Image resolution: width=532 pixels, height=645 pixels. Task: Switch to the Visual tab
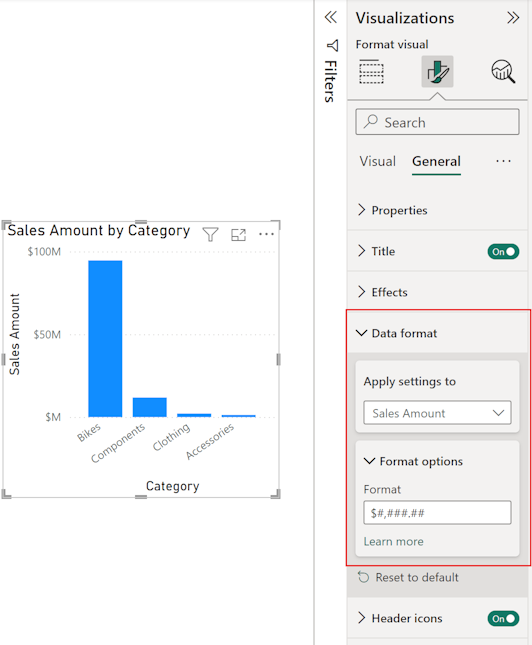pos(377,161)
